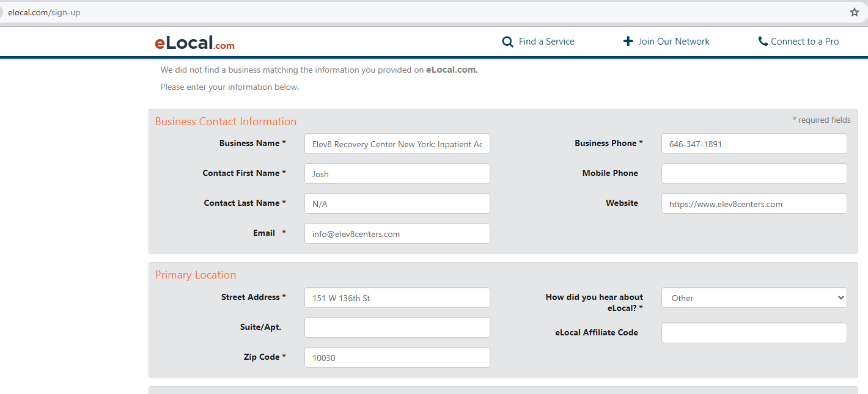Edit the Business Phone field
Screen dimensions: 868x394
[754, 144]
